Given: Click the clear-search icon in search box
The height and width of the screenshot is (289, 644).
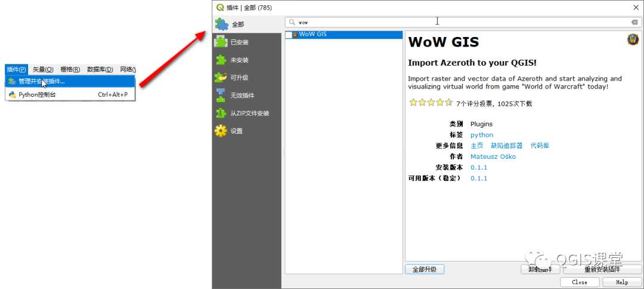Looking at the screenshot, I should point(634,22).
